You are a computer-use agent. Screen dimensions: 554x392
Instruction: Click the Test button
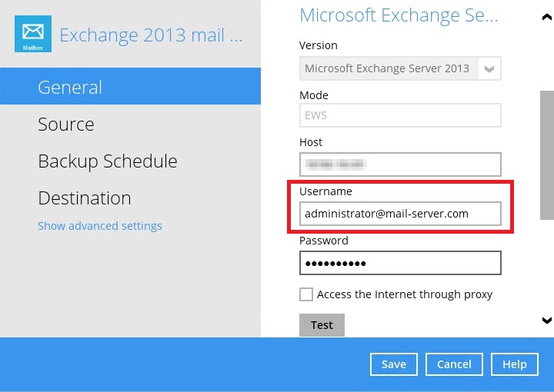pos(322,325)
